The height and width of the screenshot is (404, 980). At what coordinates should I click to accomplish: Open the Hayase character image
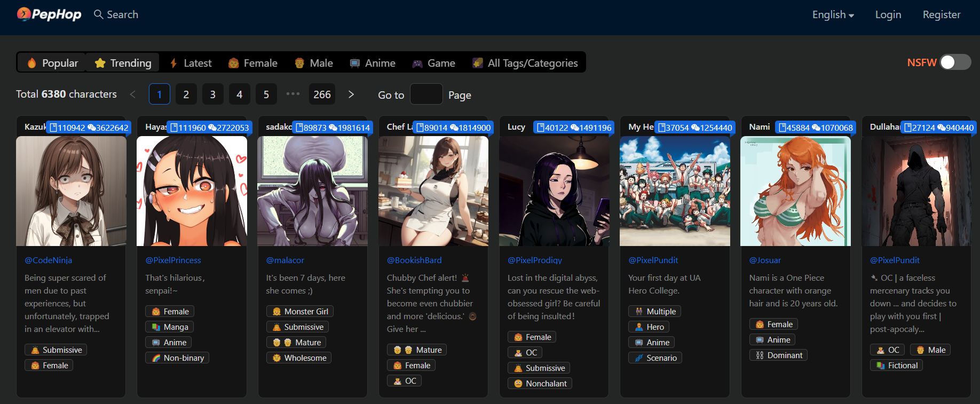192,191
